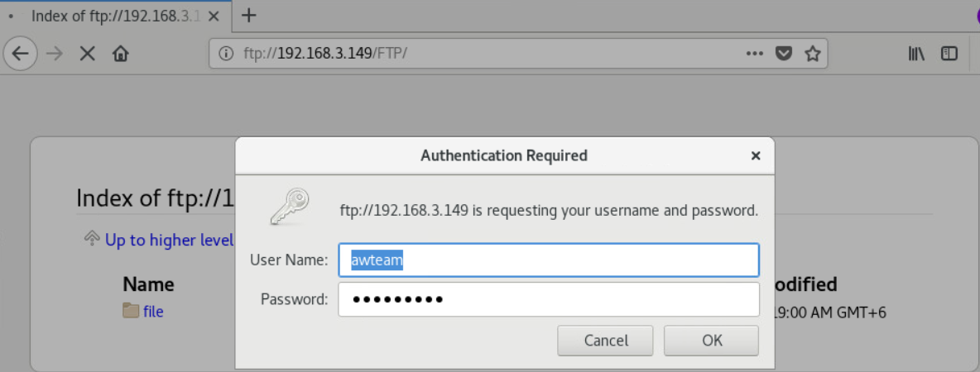
Task: Save page to Pocket icon
Action: (x=784, y=55)
